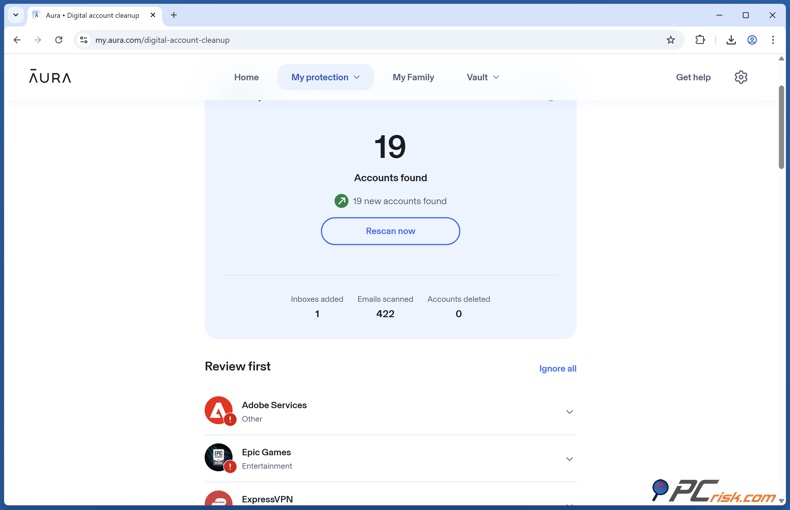Open the Get help link
This screenshot has width=790, height=510.
tap(693, 77)
